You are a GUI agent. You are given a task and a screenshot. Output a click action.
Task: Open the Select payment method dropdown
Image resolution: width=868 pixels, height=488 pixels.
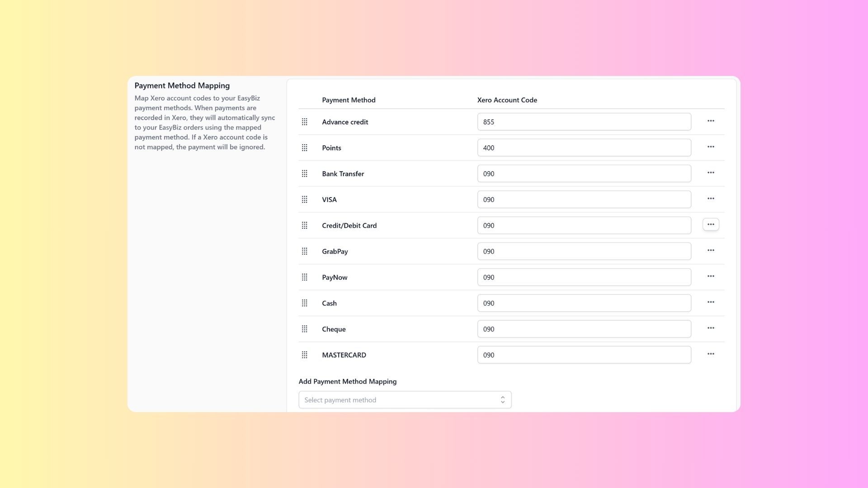coord(405,400)
